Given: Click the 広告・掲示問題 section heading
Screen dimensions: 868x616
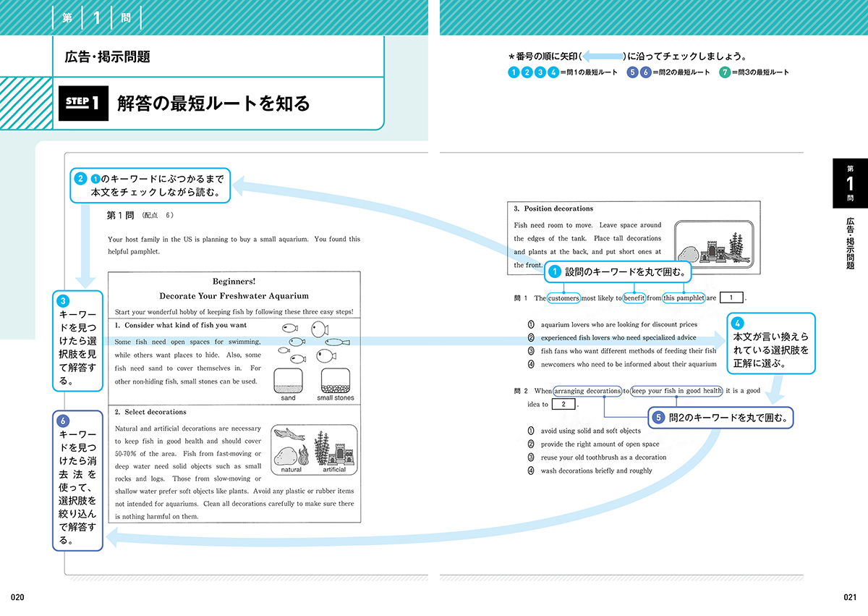Looking at the screenshot, I should point(108,57).
